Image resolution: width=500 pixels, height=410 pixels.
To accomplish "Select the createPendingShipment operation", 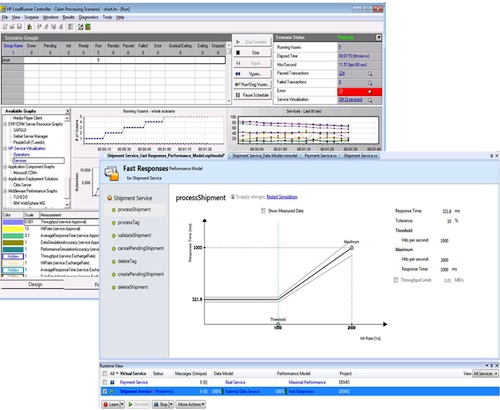I will coord(141,274).
